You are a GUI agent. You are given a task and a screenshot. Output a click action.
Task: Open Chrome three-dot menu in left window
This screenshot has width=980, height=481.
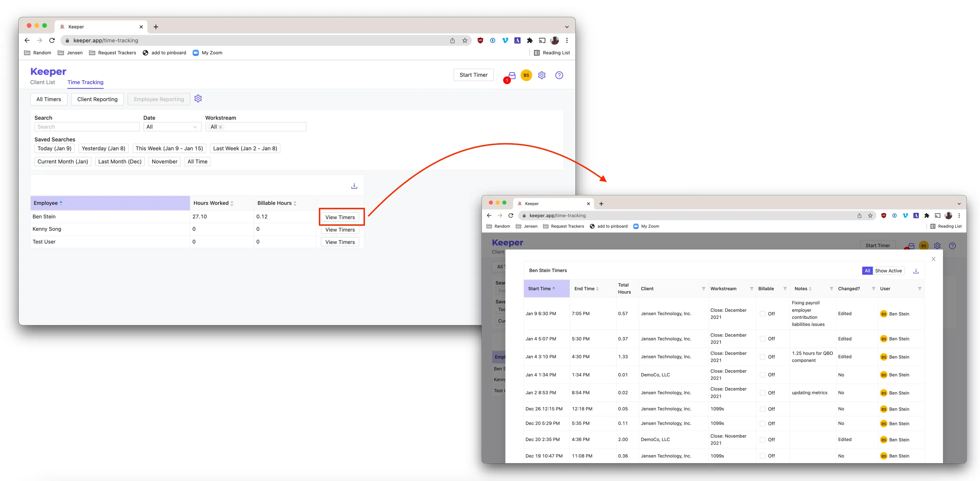pos(567,40)
